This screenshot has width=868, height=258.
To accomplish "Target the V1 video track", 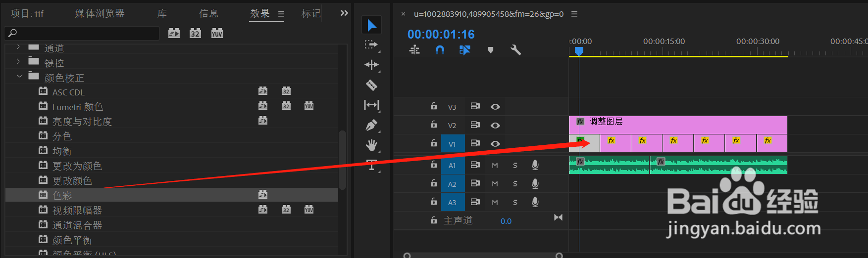I will (453, 144).
